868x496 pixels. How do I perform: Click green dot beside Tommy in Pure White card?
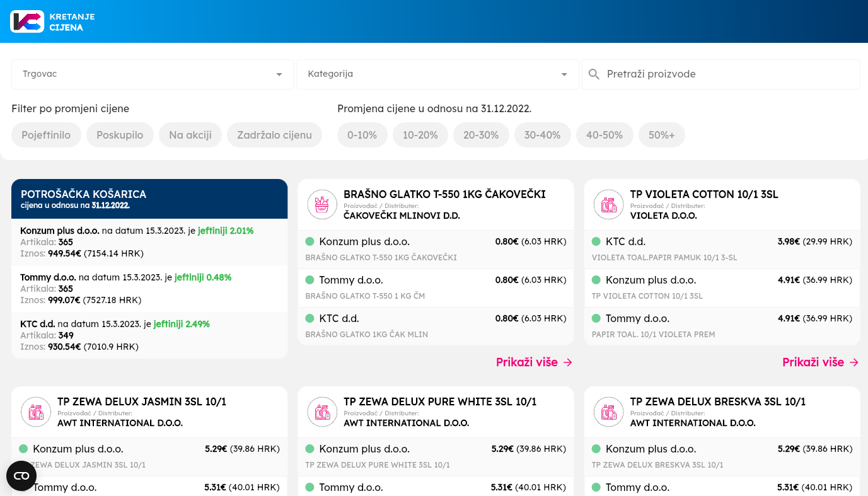(310, 487)
